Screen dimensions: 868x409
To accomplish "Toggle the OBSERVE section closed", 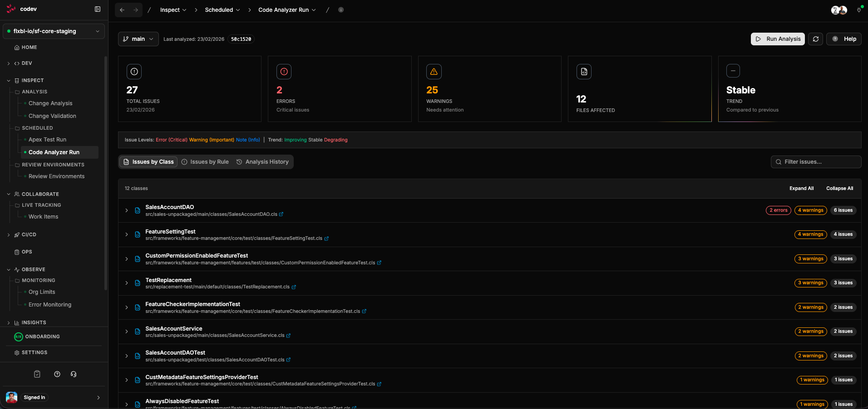I will [x=8, y=269].
